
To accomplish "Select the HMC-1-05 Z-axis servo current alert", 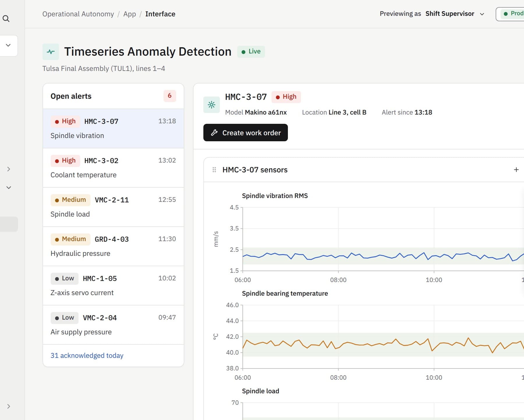I will tap(113, 286).
